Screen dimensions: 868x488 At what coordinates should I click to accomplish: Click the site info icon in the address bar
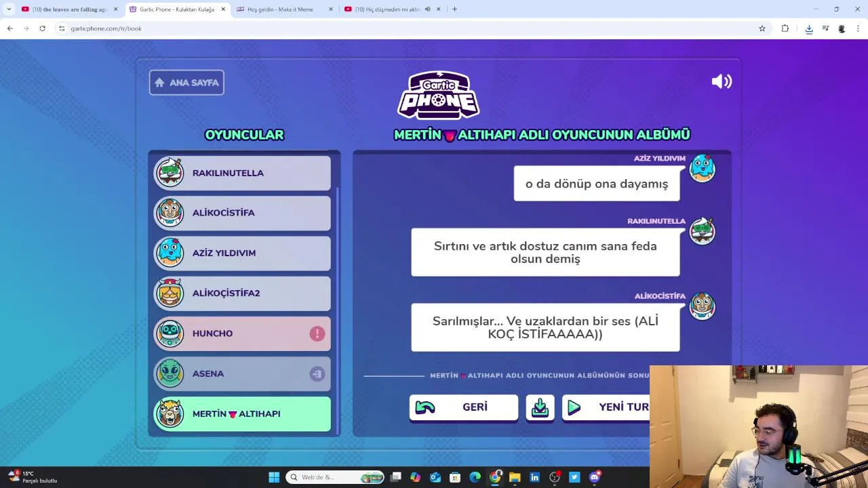[x=62, y=28]
